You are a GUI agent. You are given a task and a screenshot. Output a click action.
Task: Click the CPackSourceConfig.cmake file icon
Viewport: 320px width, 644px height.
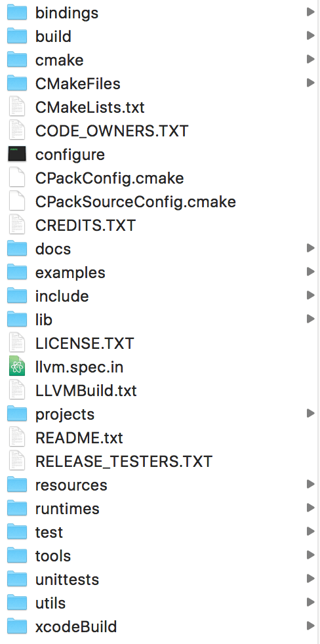(17, 202)
